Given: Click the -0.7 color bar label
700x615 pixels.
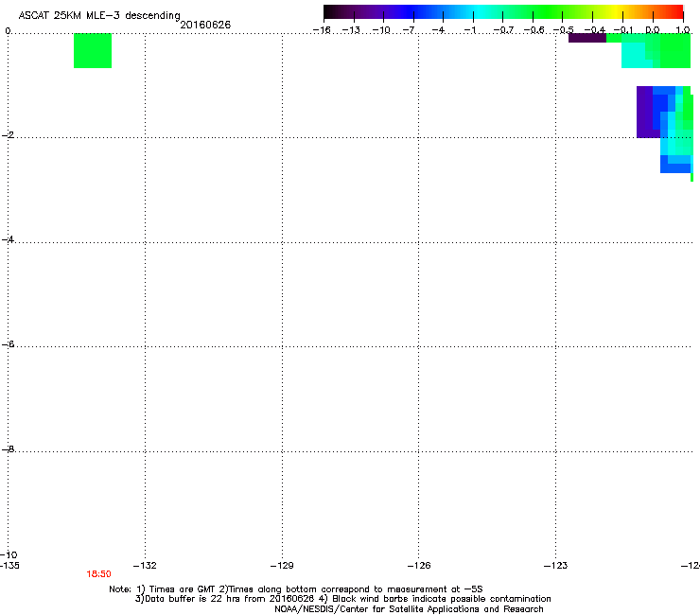Looking at the screenshot, I should click(x=503, y=30).
